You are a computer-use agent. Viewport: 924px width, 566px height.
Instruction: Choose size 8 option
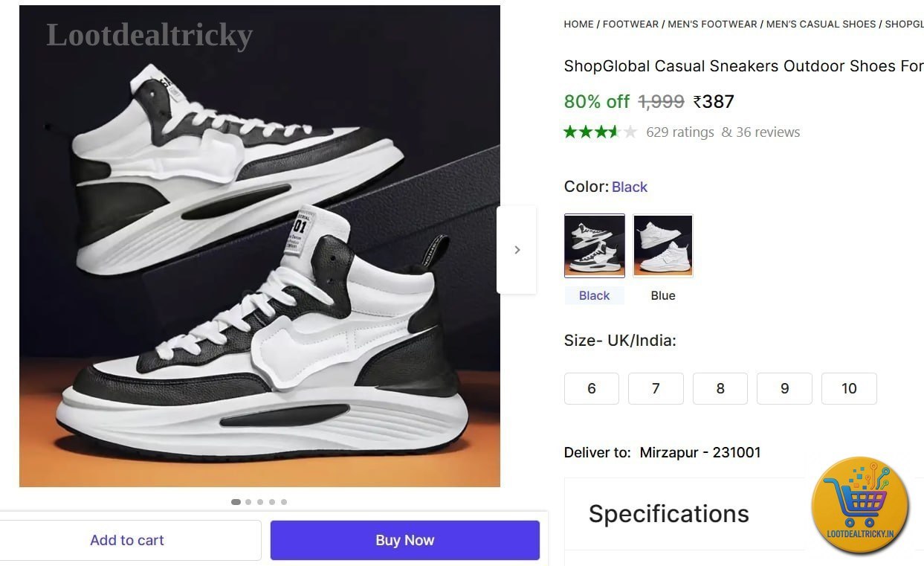point(720,388)
